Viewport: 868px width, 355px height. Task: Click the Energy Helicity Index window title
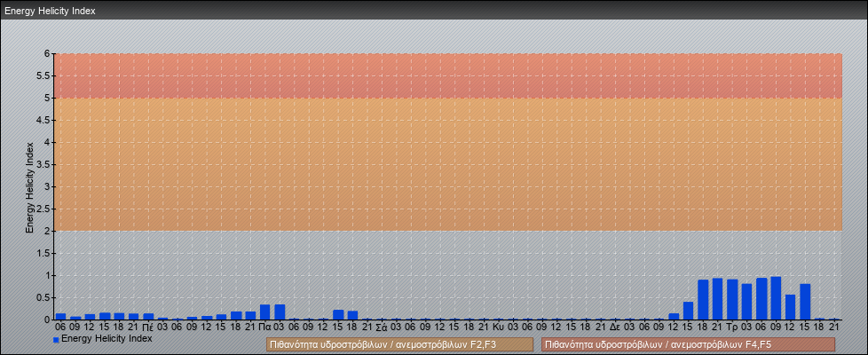pos(50,11)
